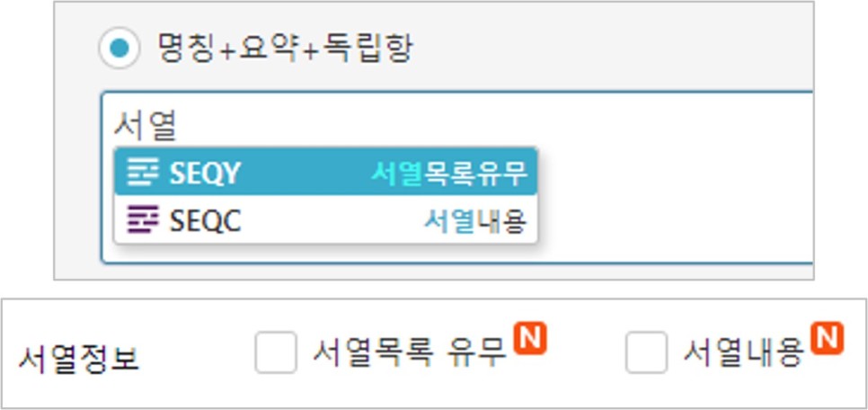The image size is (868, 410).
Task: Pick the 서열내용 description in suggestion list
Action: point(475,221)
